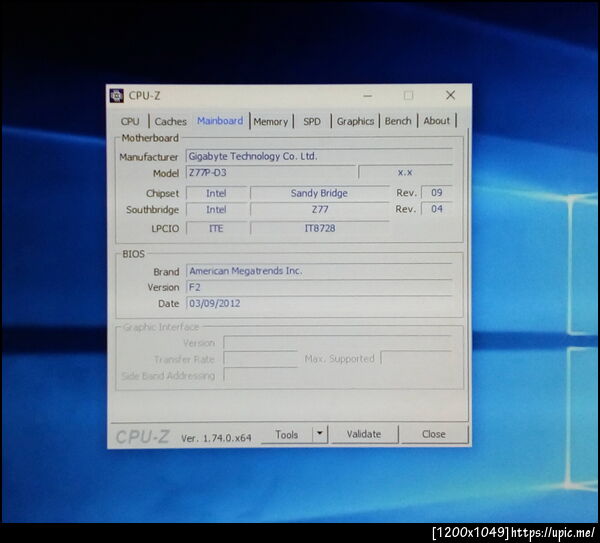Go to the Graphics tab

tap(355, 121)
